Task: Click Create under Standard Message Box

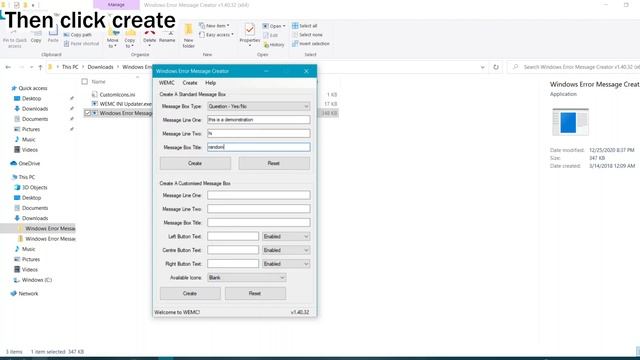Action: [195, 163]
